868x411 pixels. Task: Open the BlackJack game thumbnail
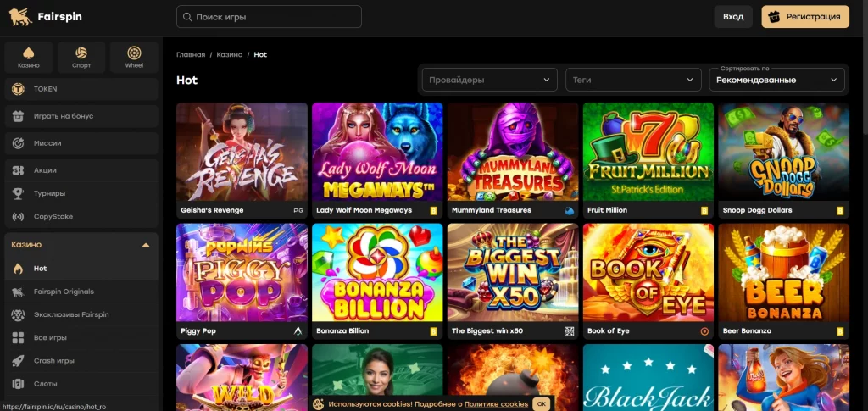[648, 377]
